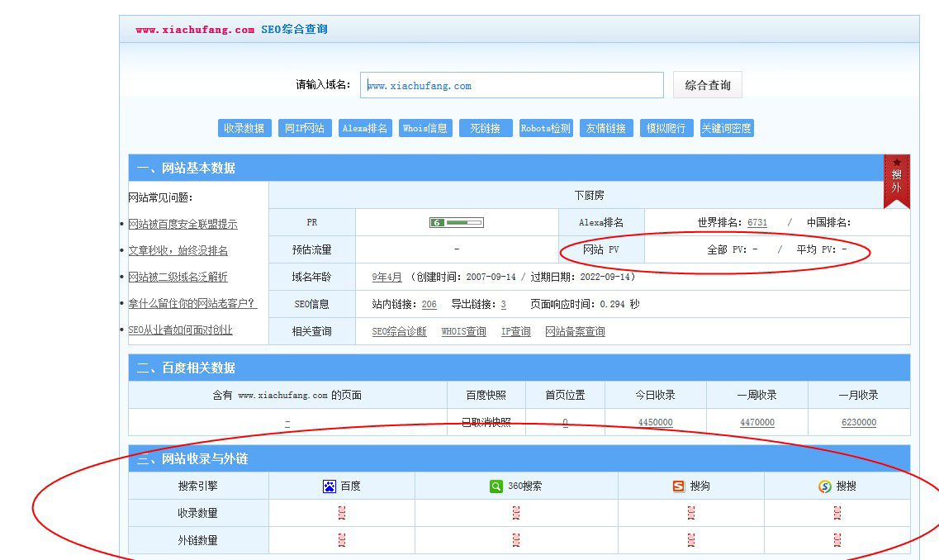The width and height of the screenshot is (939, 560).
Task: Select the Robots检测 tab
Action: 546,128
